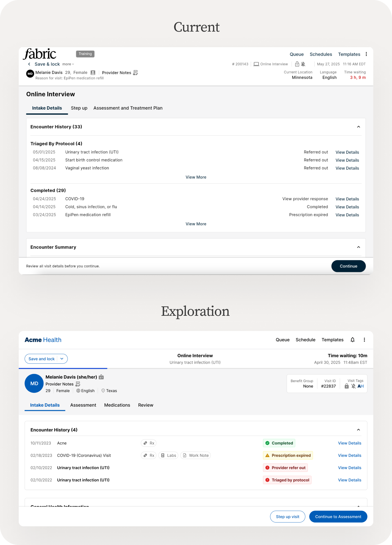Switch to the Assessment and Treatment Plan tab

tap(128, 108)
